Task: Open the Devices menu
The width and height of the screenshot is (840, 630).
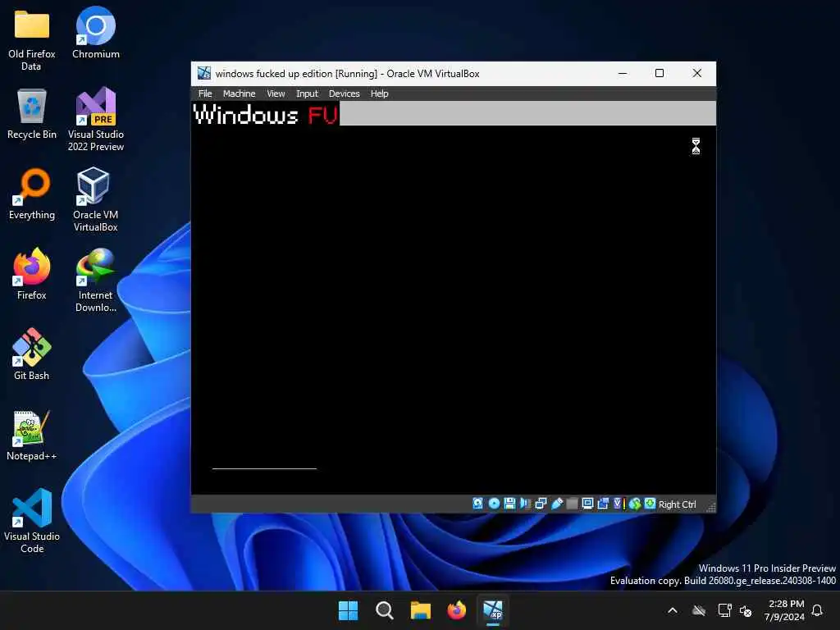Action: [344, 94]
